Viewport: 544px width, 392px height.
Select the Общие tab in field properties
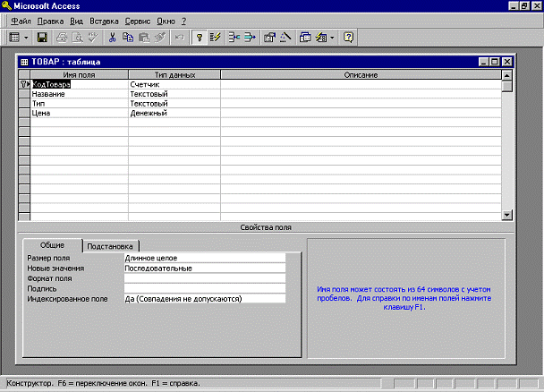pyautogui.click(x=52, y=244)
